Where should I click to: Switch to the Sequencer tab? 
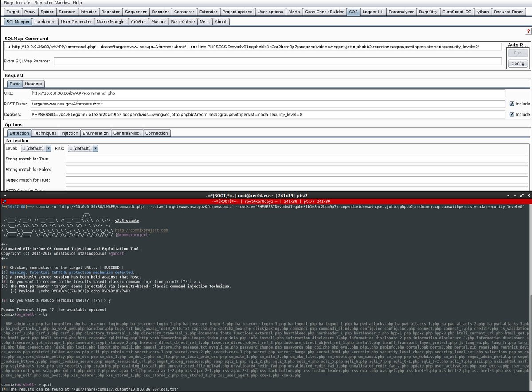[136, 12]
